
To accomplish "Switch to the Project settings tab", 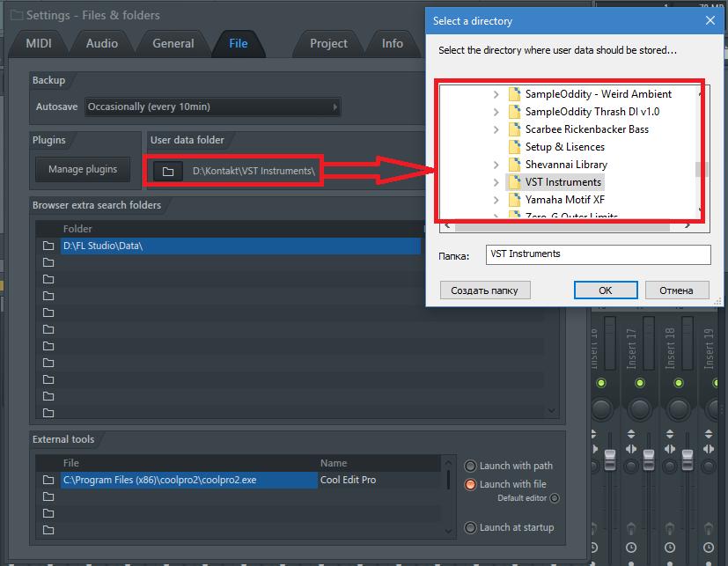I will [328, 44].
